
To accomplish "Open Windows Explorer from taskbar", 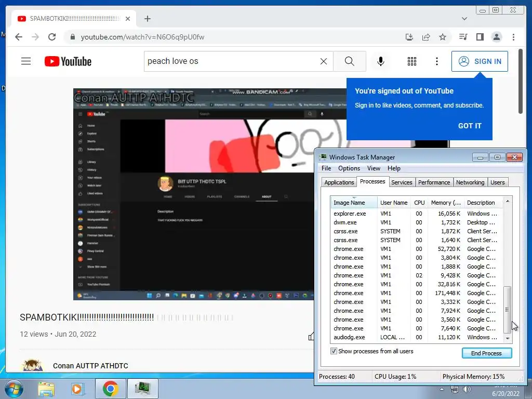I will click(x=46, y=389).
